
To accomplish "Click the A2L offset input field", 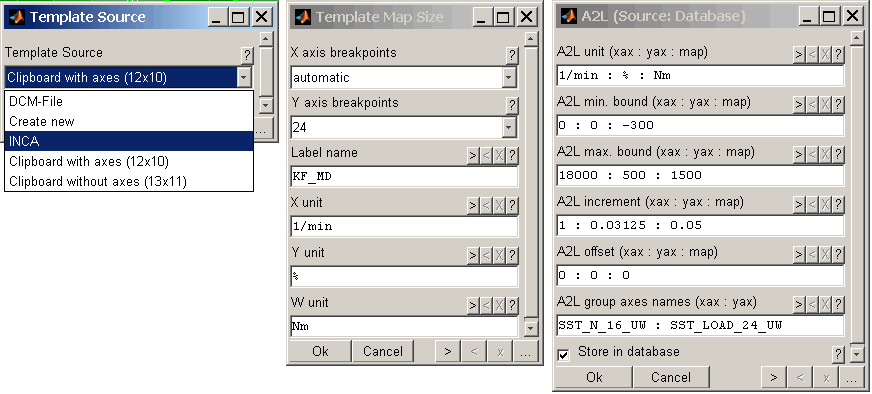I will 700,275.
